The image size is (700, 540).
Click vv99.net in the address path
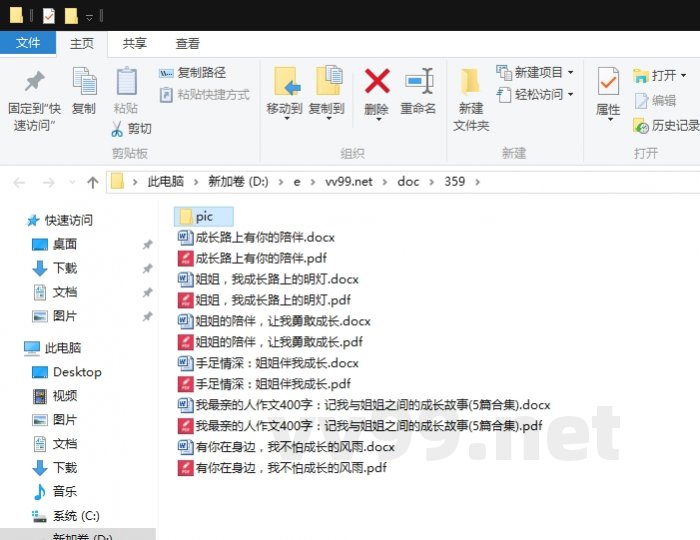coord(349,182)
